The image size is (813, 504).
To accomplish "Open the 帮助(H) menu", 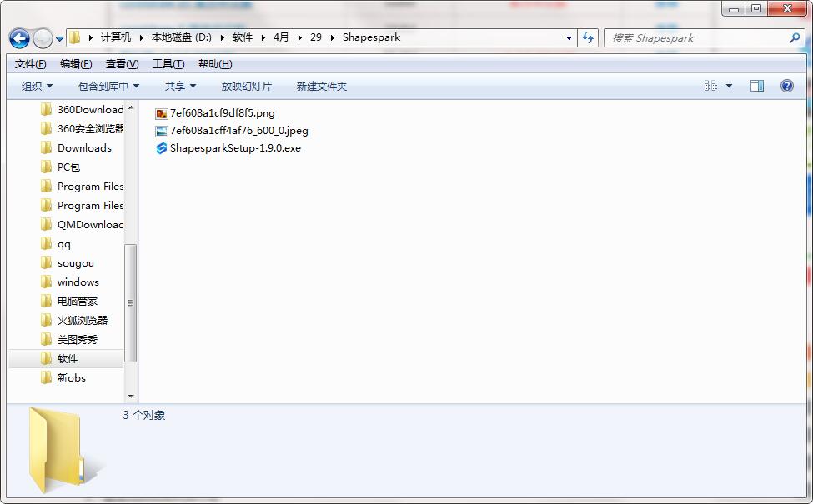I will click(215, 63).
